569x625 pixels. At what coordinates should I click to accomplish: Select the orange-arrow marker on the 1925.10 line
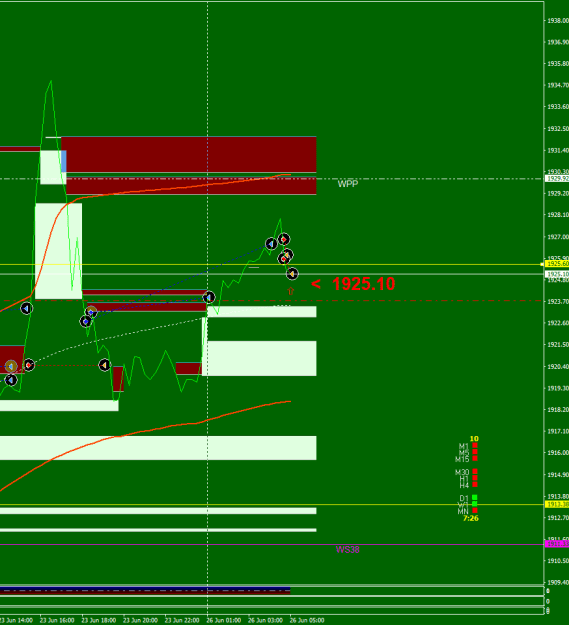coord(292,273)
